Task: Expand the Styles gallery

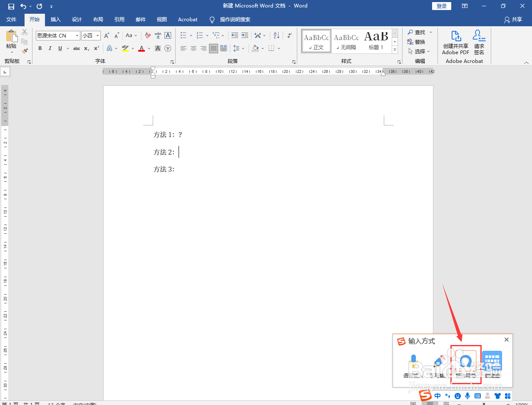Action: pyautogui.click(x=395, y=50)
